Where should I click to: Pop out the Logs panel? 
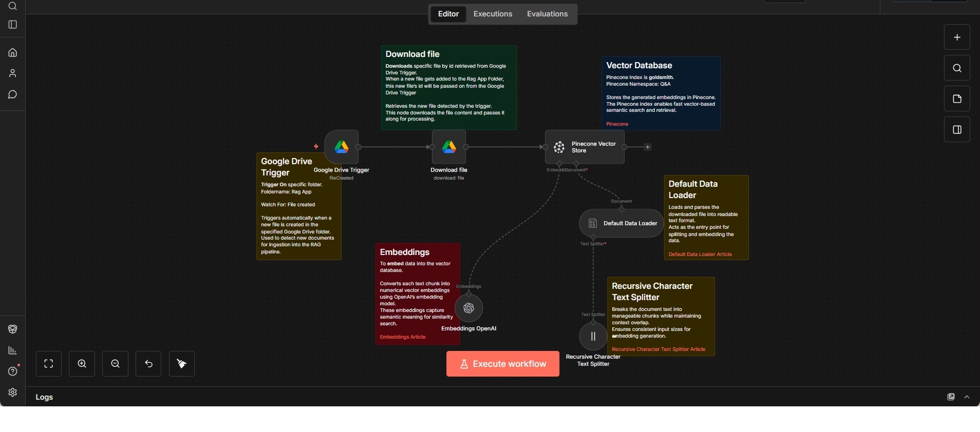pos(951,397)
